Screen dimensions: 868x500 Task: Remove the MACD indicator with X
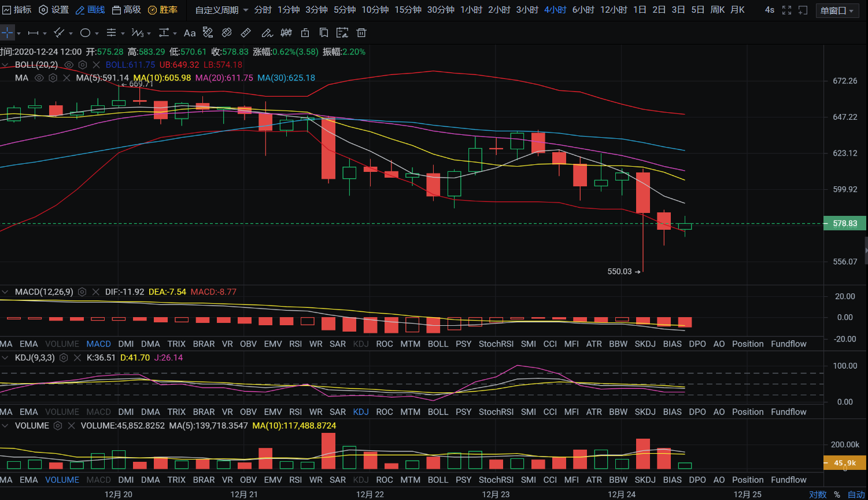pos(96,292)
